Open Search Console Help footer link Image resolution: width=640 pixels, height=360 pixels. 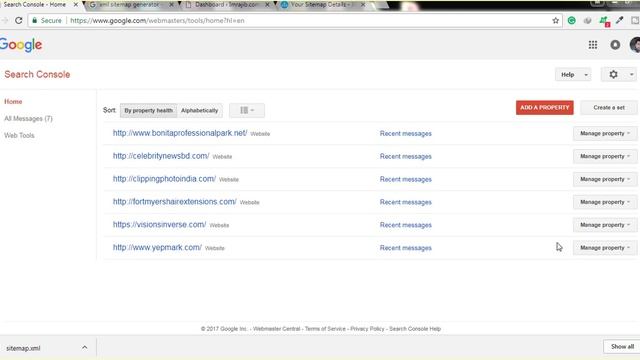coord(415,329)
